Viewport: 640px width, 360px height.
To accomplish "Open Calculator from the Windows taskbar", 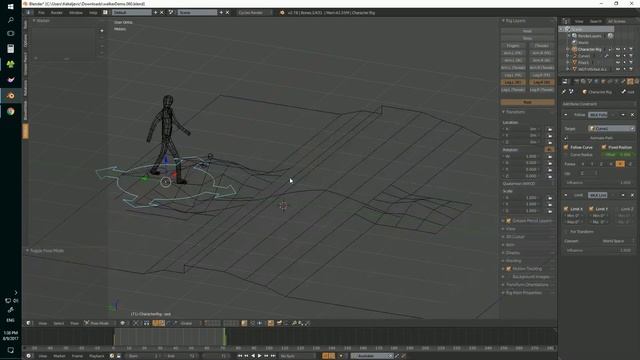I will point(11,49).
